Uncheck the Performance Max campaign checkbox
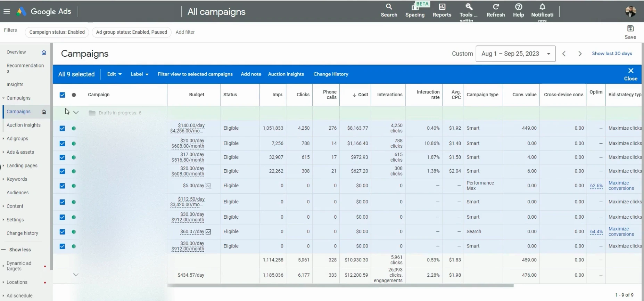This screenshot has height=301, width=644. tap(62, 186)
